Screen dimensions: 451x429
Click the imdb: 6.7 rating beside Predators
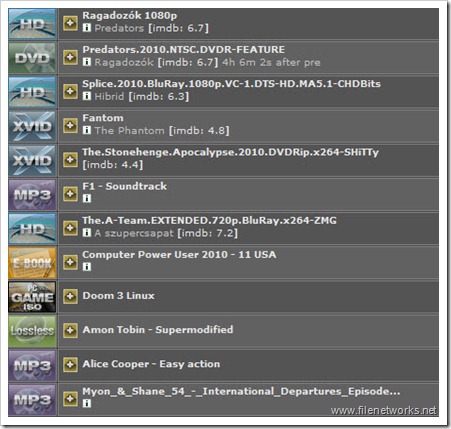(178, 28)
